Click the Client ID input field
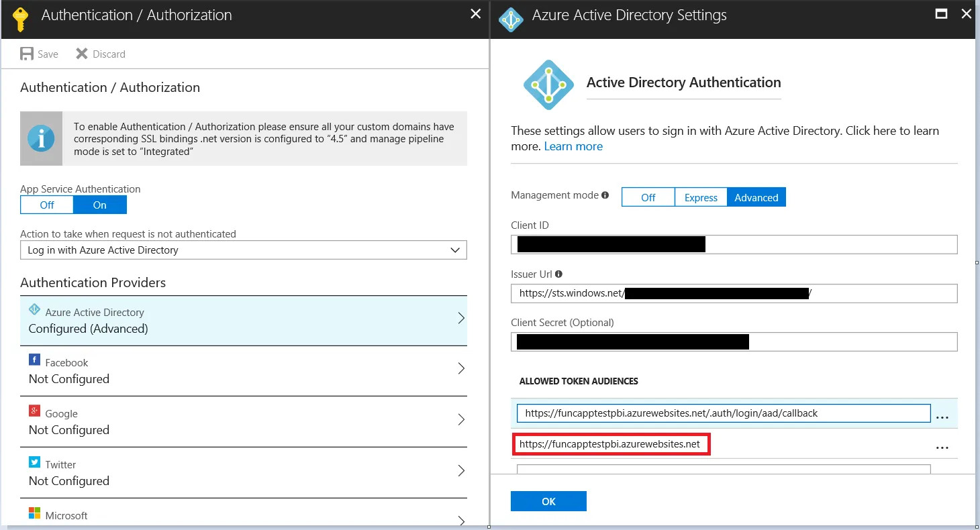 coord(734,244)
